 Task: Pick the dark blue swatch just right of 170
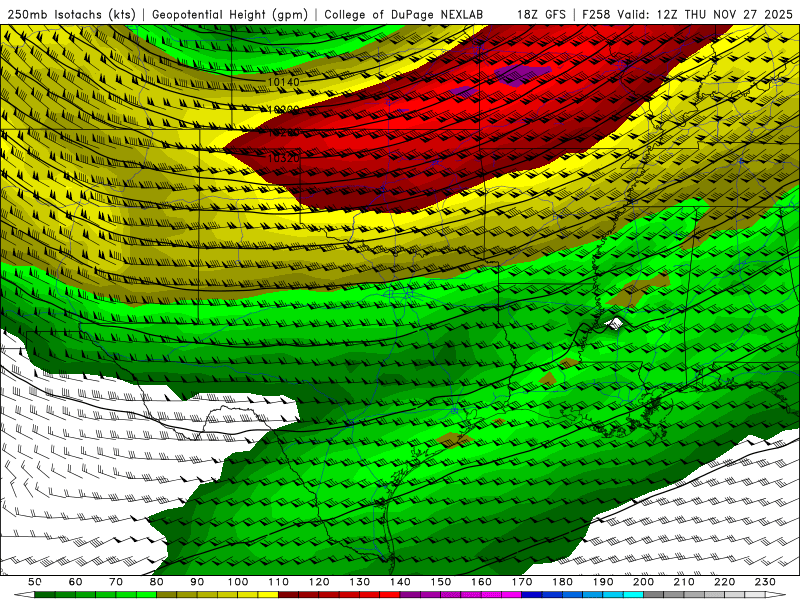pos(532,595)
